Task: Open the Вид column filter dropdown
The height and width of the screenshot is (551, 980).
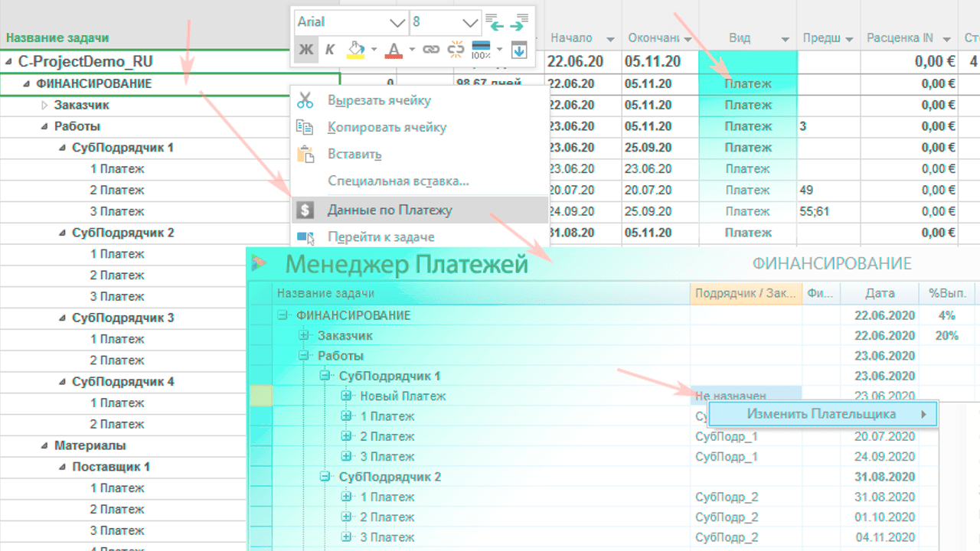Action: pos(785,39)
